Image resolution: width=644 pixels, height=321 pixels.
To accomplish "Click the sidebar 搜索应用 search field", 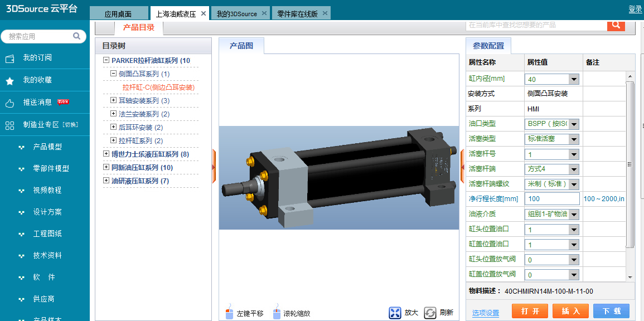I will click(43, 36).
